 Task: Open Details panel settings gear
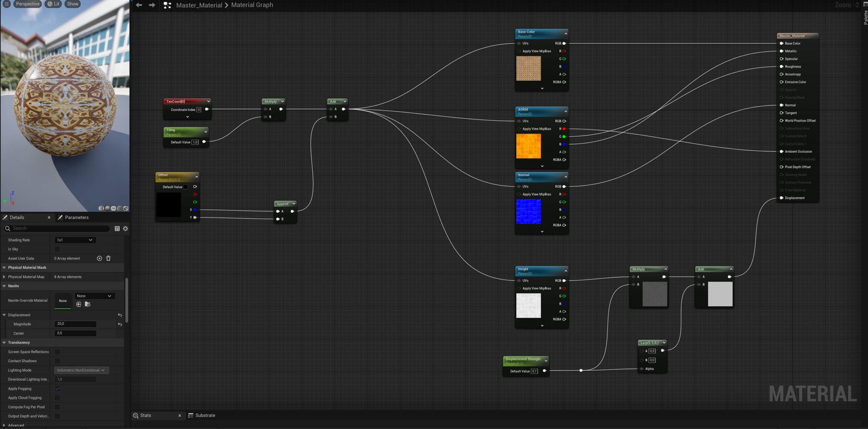(x=125, y=229)
